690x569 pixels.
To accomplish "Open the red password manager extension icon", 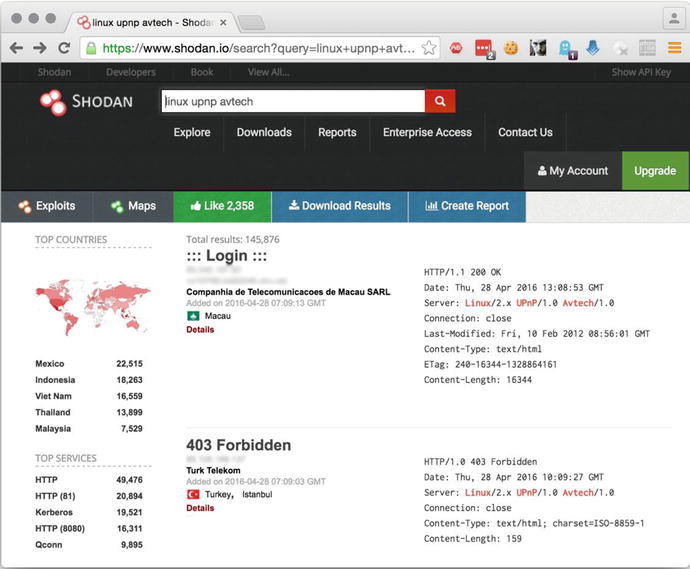I will [484, 48].
